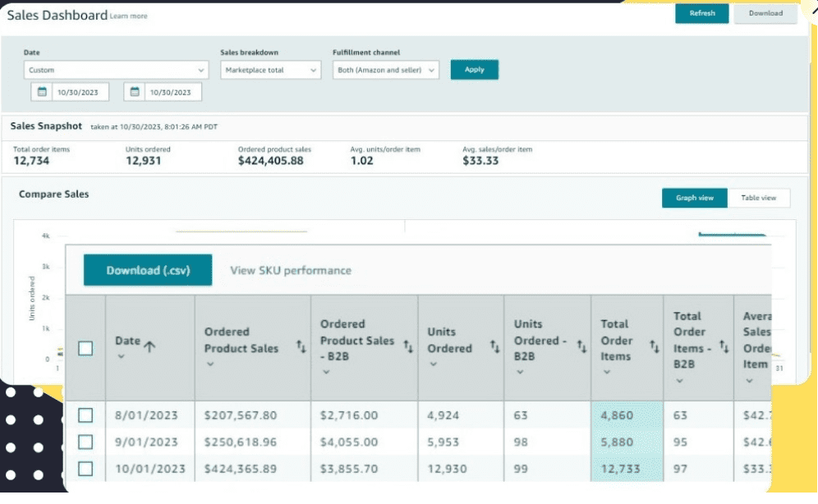Viewport: 818px width, 504px height.
Task: Sort by Date ascending arrow icon
Action: 149,346
